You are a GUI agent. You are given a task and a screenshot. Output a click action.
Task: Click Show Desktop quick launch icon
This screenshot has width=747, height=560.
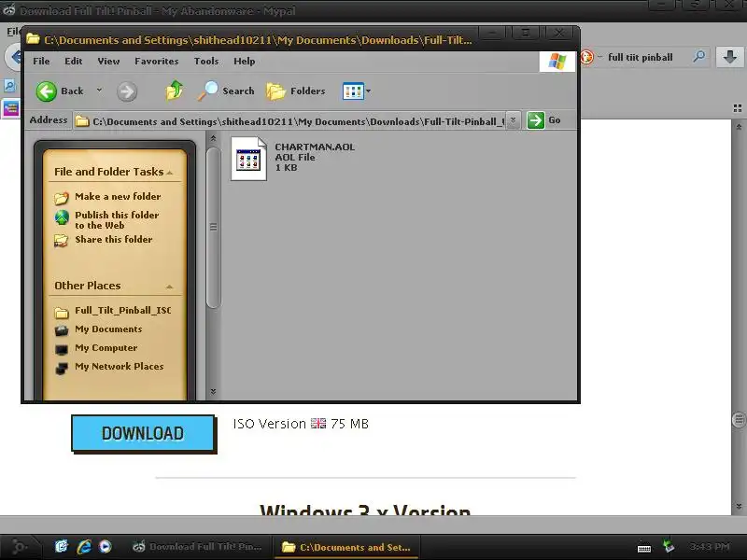coord(62,546)
